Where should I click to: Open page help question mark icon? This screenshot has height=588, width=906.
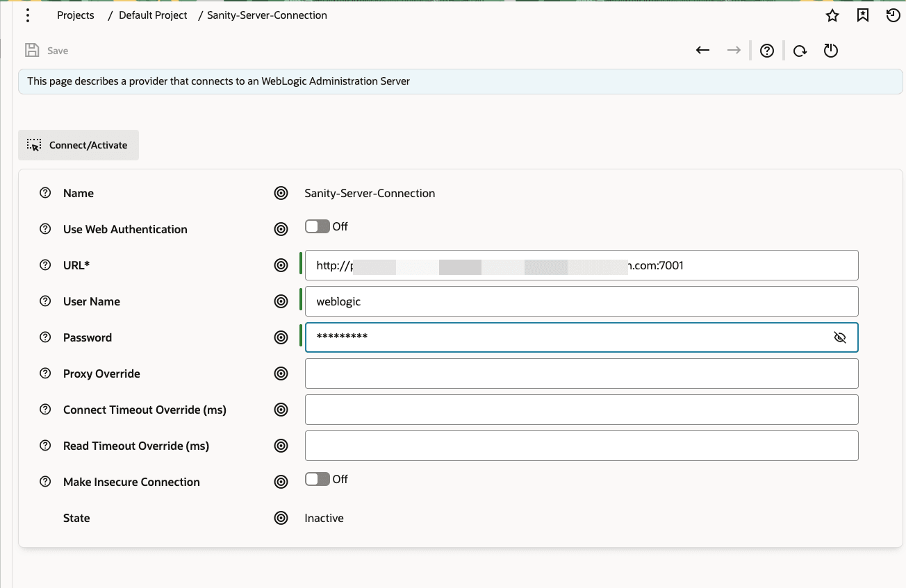coord(767,51)
